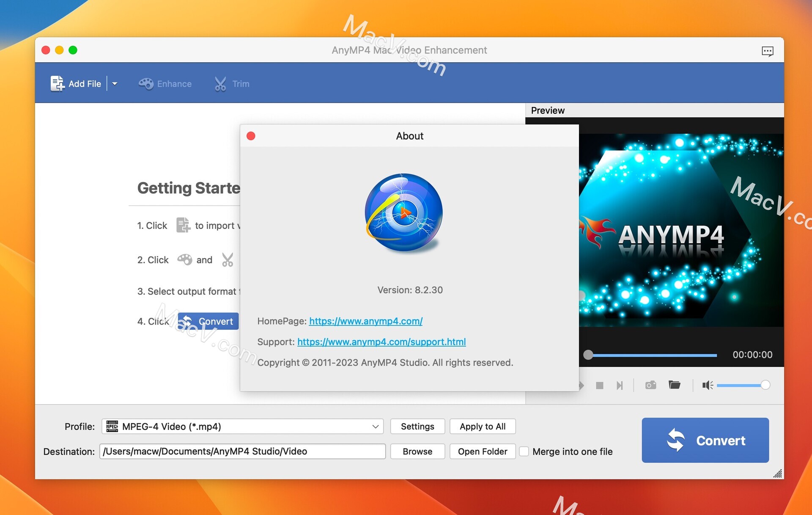
Task: Click Apply to All button
Action: click(x=483, y=427)
